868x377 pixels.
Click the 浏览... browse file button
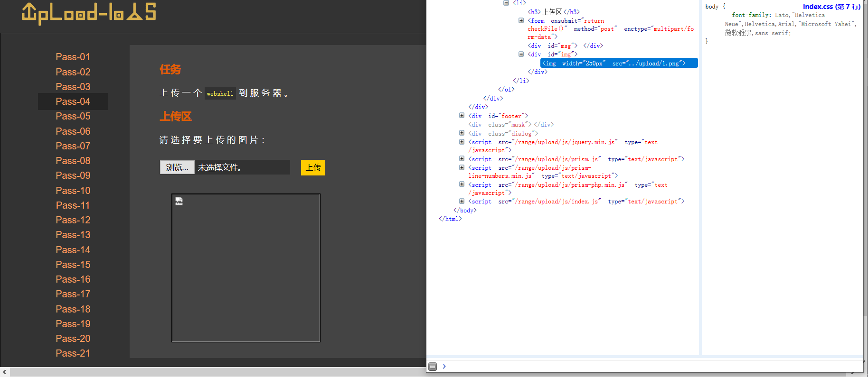pos(177,167)
